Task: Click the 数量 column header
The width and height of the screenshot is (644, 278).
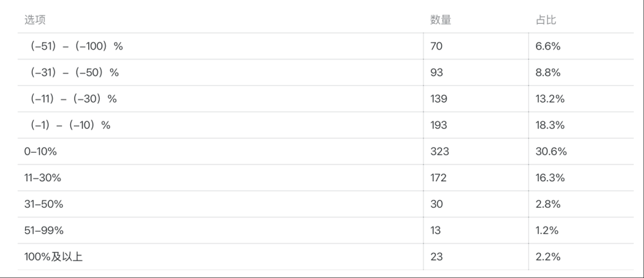Action: (x=440, y=20)
